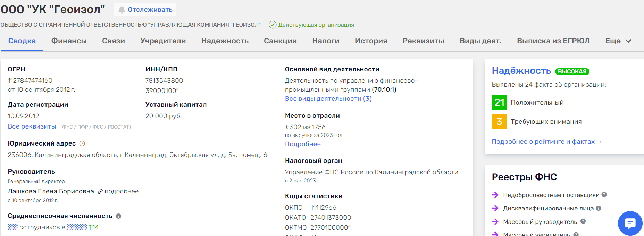Click the clock icon beside Юридический адрес
The height and width of the screenshot is (236, 644).
[82, 143]
